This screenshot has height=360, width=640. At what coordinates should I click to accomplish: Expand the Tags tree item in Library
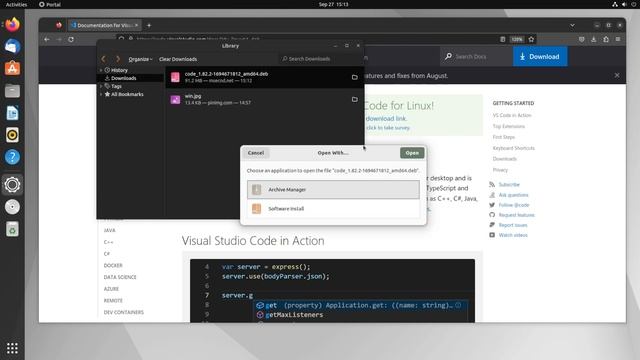click(x=101, y=86)
